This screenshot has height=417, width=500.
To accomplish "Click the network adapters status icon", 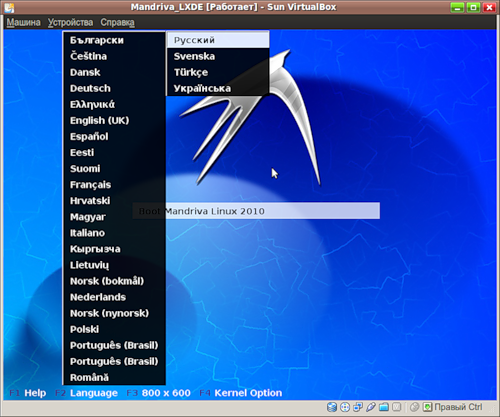I will pos(358,407).
